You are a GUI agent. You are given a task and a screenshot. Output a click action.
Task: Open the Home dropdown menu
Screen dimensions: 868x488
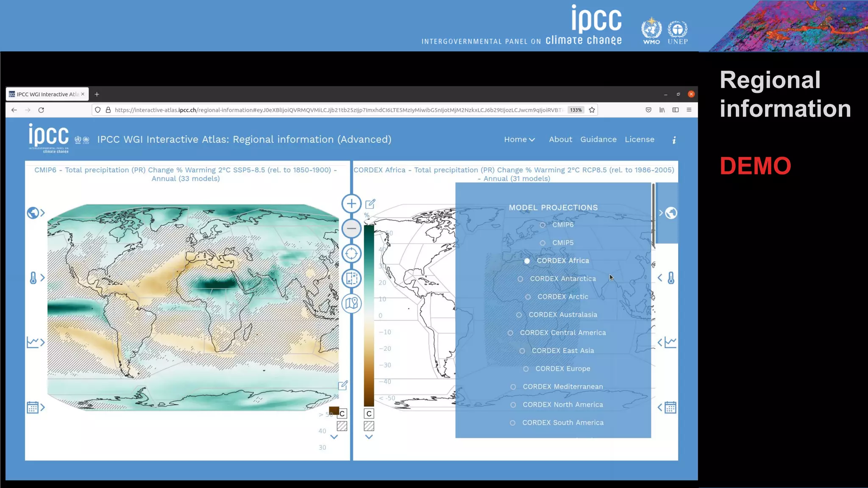click(519, 139)
